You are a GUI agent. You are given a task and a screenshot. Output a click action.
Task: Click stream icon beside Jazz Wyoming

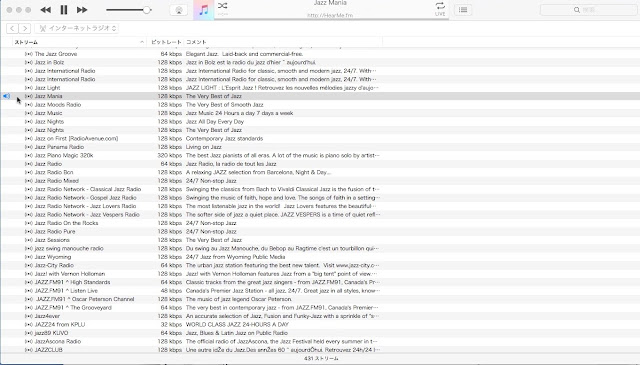[29, 257]
